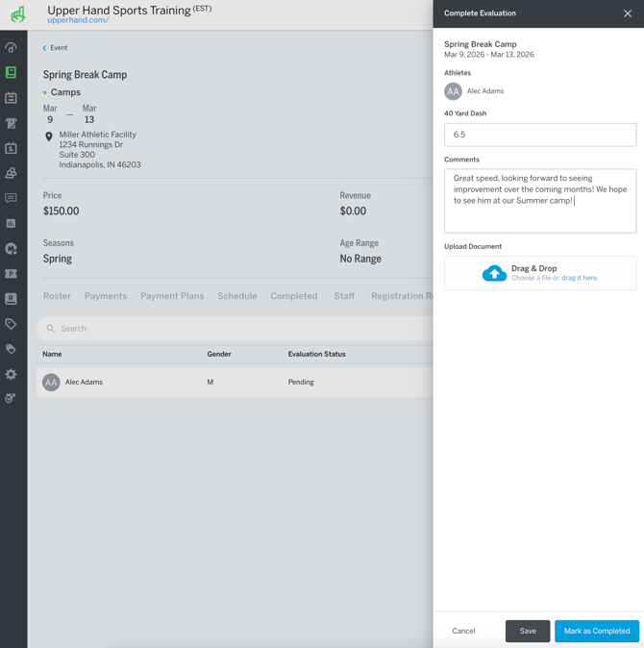Close the Complete Evaluation panel

coord(628,13)
